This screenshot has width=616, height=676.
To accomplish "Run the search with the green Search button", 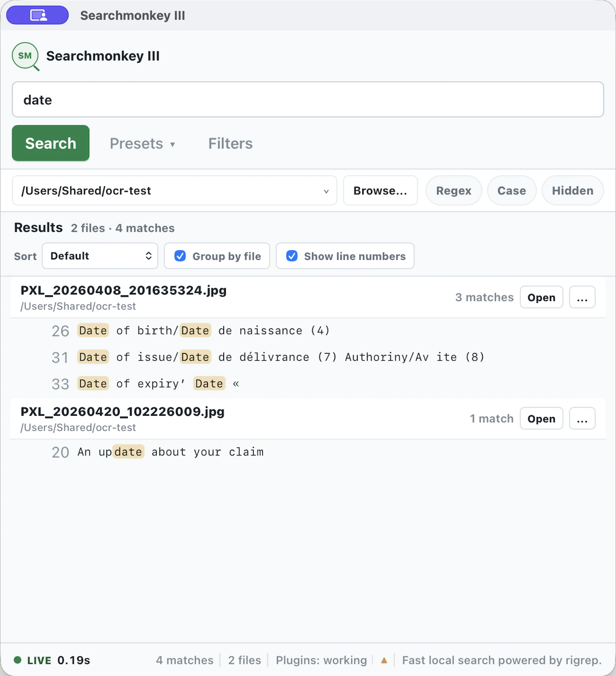I will 50,143.
